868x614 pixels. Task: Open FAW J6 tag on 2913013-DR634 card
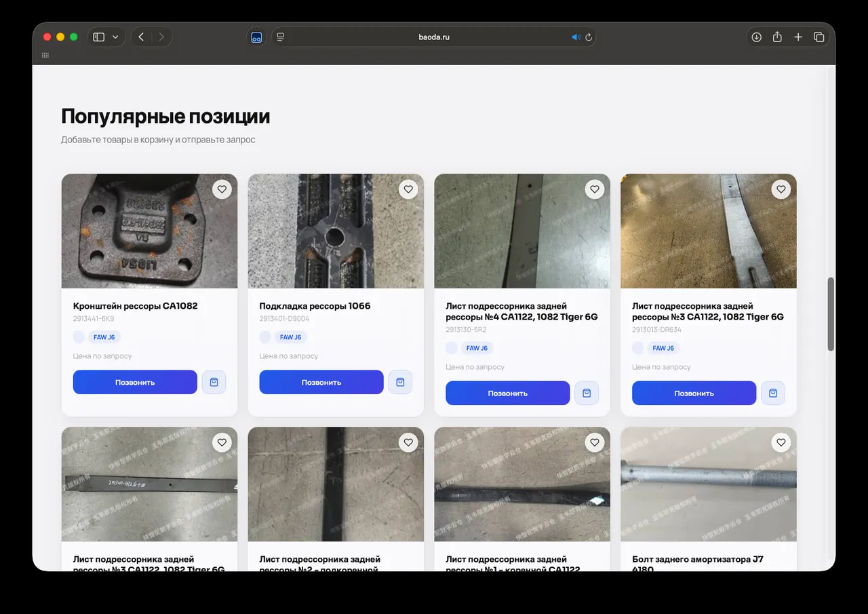coord(663,348)
